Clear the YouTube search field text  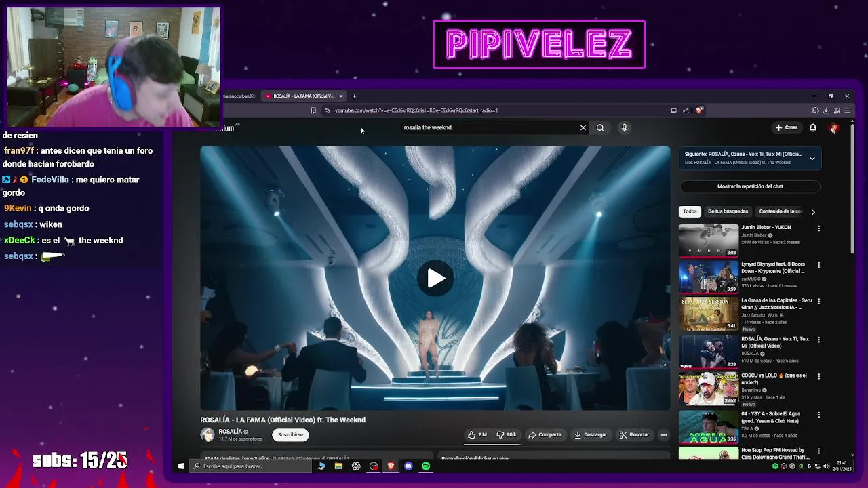coord(583,127)
